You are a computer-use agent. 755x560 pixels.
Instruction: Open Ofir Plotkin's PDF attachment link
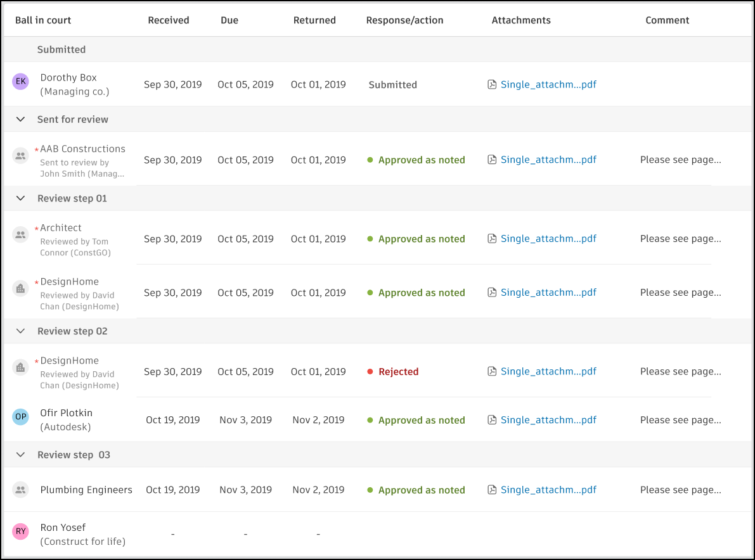point(548,420)
